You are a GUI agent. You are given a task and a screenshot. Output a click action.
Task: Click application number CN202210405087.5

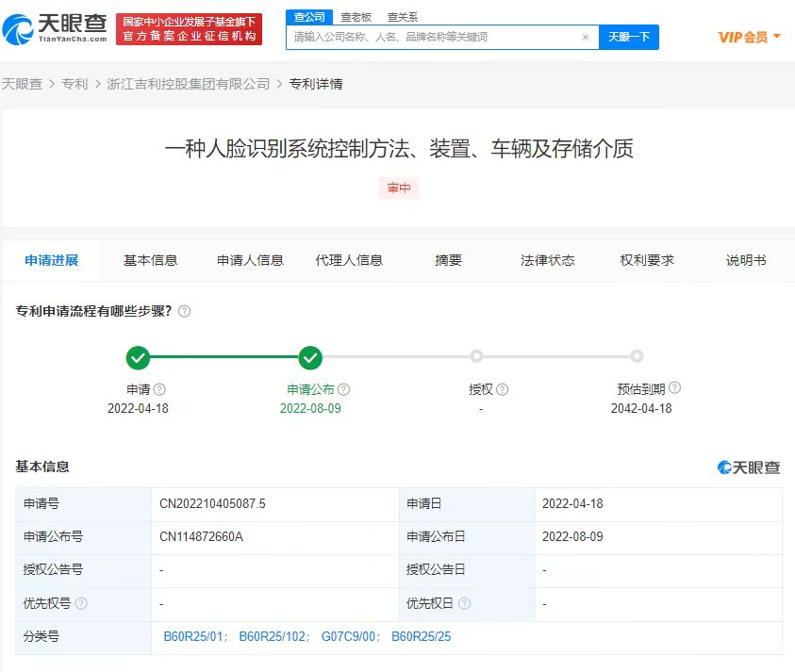click(x=212, y=503)
